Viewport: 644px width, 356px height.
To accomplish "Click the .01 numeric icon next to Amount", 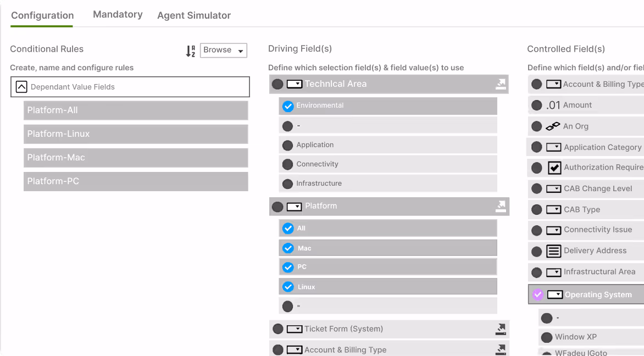I will [552, 105].
